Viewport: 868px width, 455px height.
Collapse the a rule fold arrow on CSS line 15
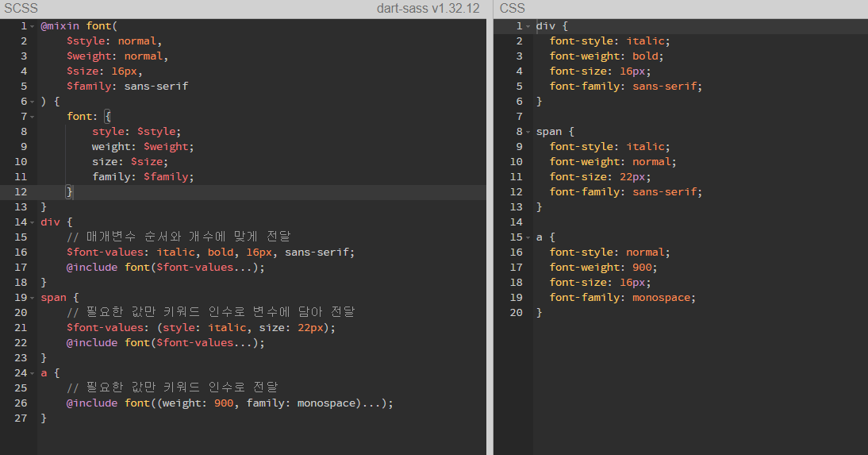pyautogui.click(x=528, y=237)
